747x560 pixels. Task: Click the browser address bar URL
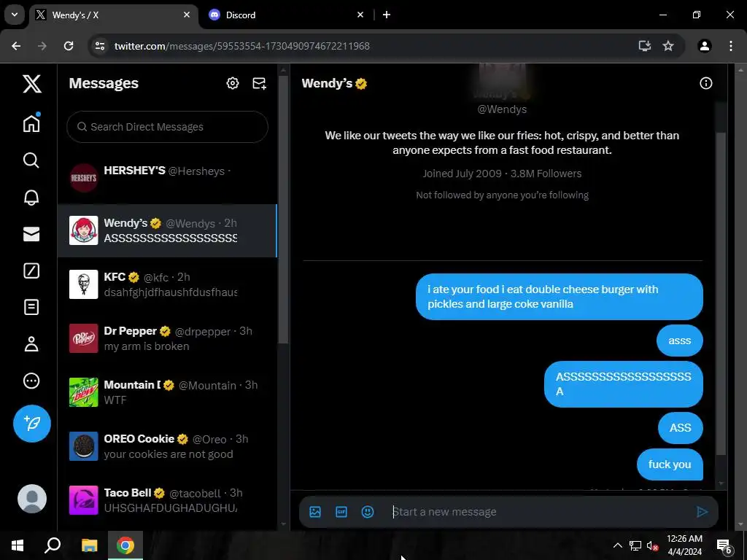pos(242,46)
